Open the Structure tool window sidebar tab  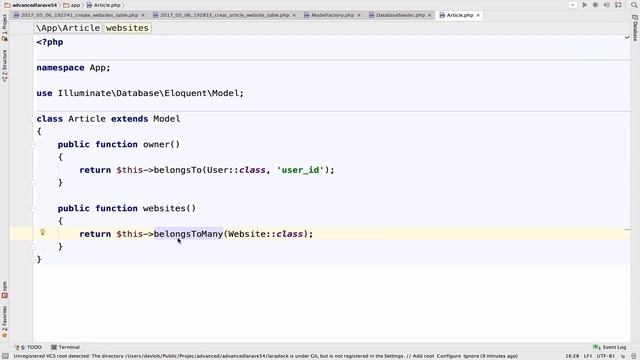[x=4, y=65]
